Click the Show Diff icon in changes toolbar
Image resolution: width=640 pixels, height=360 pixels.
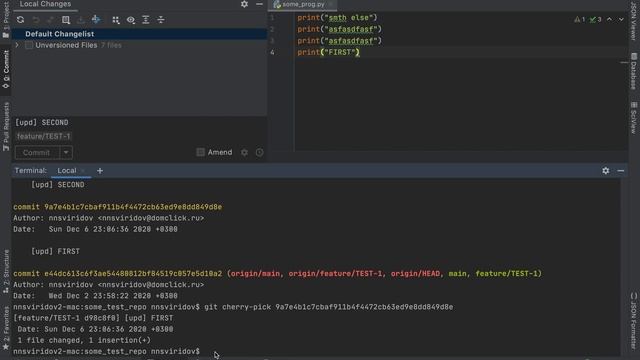click(66, 20)
